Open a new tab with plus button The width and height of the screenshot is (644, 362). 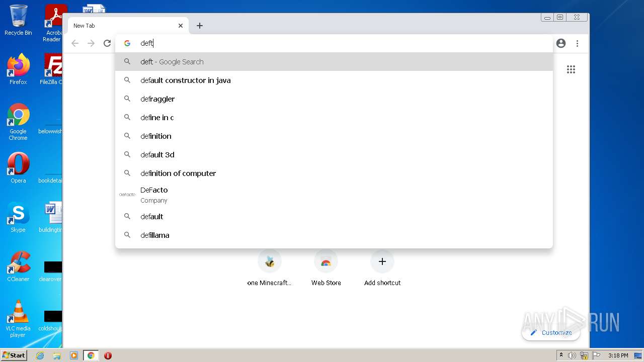200,26
